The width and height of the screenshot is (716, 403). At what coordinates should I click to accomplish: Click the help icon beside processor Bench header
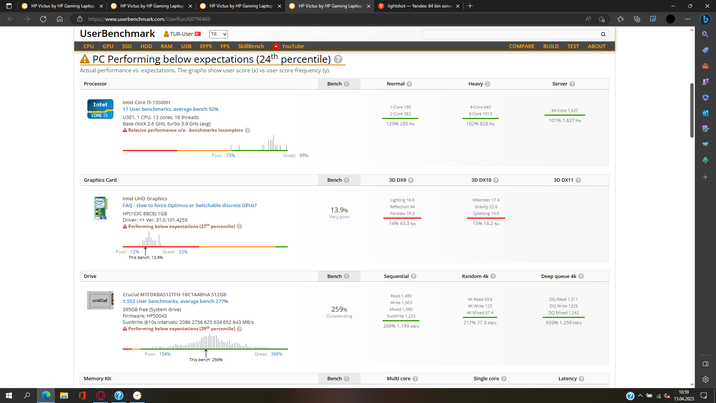[347, 84]
